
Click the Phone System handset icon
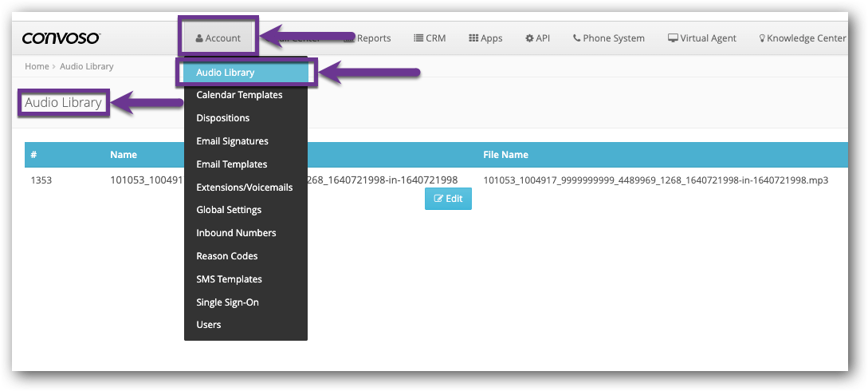pyautogui.click(x=576, y=38)
